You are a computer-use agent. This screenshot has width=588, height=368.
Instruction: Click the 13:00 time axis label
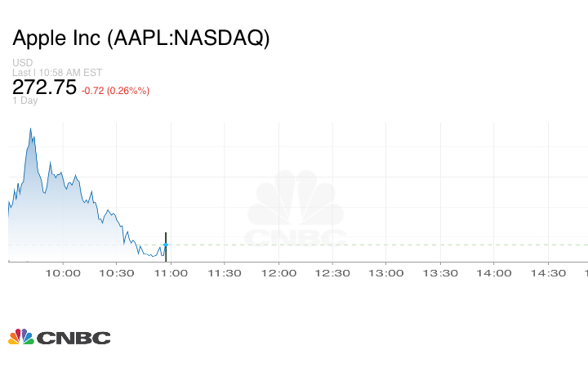coord(386,273)
